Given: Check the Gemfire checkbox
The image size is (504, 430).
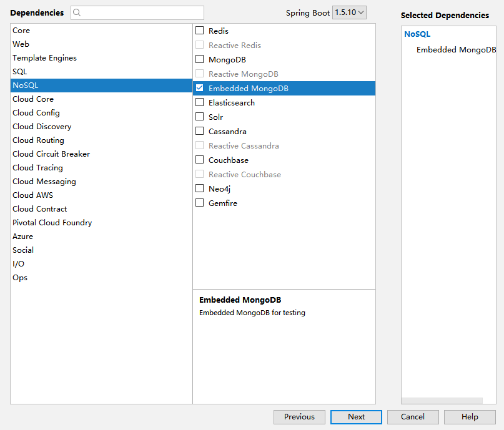Looking at the screenshot, I should tap(200, 203).
